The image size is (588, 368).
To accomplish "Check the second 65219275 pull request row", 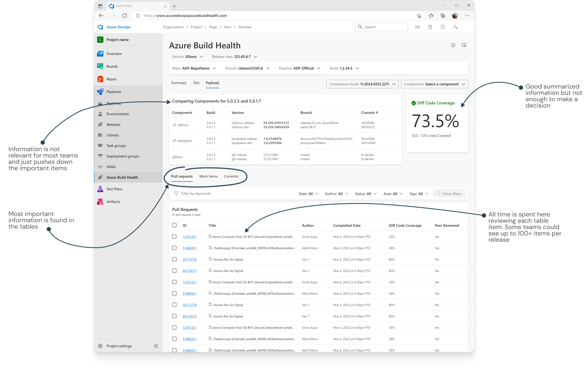I will (x=174, y=316).
